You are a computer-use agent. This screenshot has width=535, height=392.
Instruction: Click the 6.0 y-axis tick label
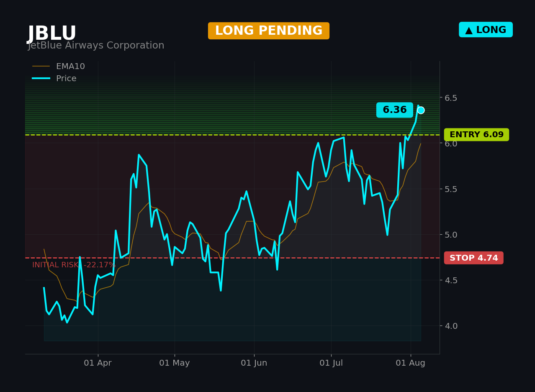(x=450, y=143)
